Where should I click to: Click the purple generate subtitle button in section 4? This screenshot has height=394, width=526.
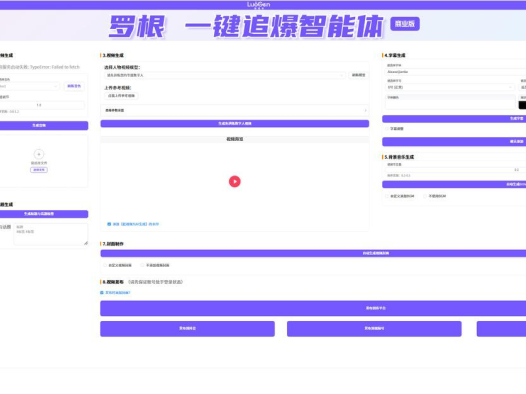tap(454, 119)
